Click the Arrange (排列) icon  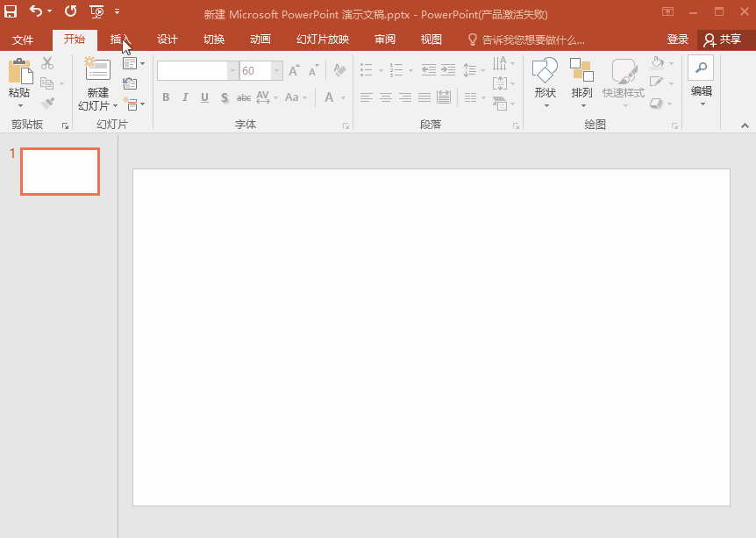tap(581, 71)
